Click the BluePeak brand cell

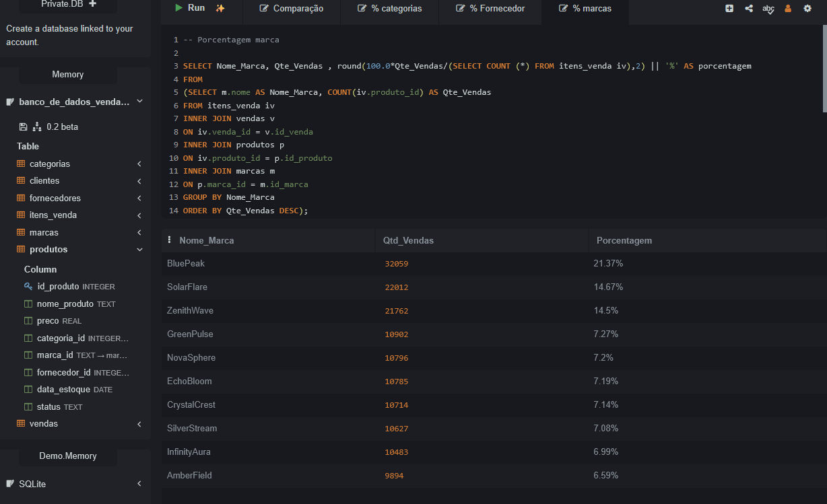pyautogui.click(x=268, y=264)
